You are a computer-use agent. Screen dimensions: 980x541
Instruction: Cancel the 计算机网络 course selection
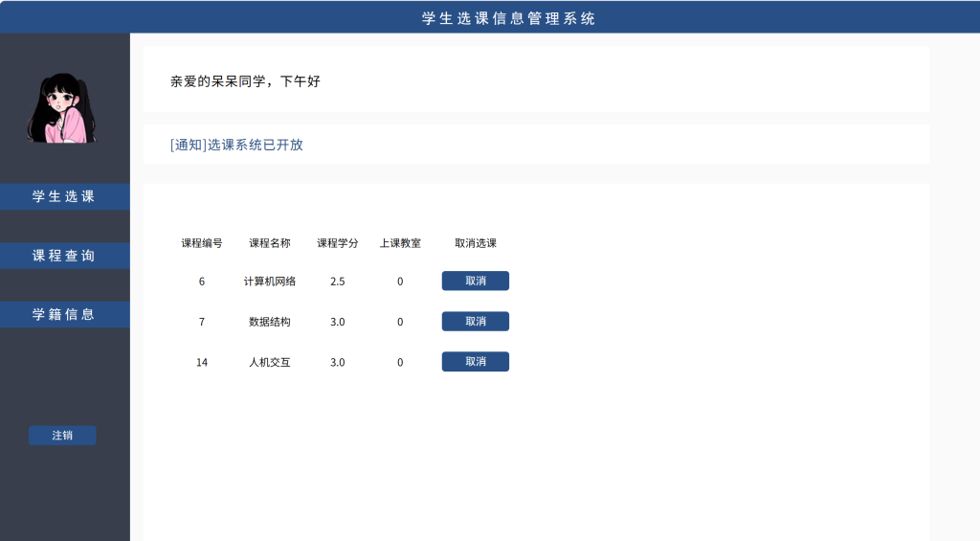476,281
